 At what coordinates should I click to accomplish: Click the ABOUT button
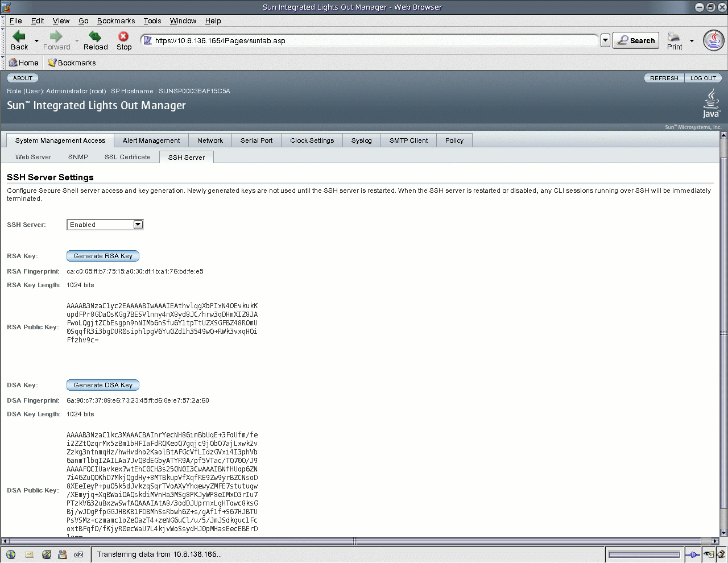click(x=23, y=78)
